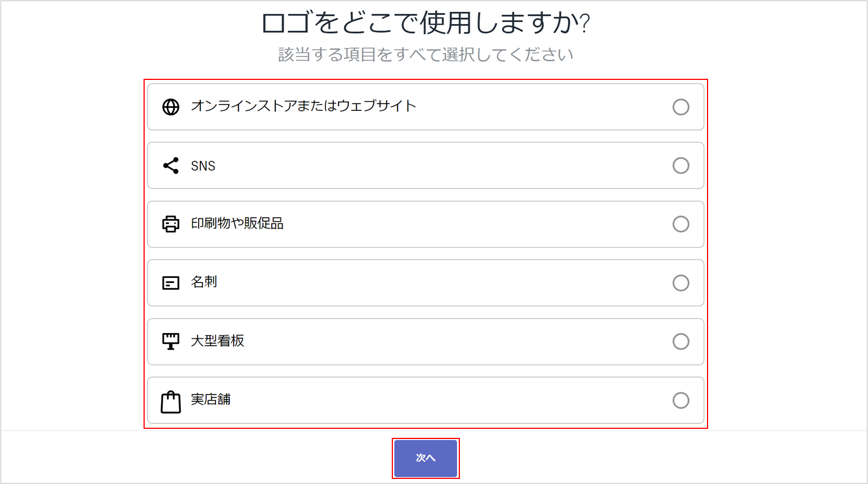868x484 pixels.
Task: Click the SNS label text
Action: point(203,166)
